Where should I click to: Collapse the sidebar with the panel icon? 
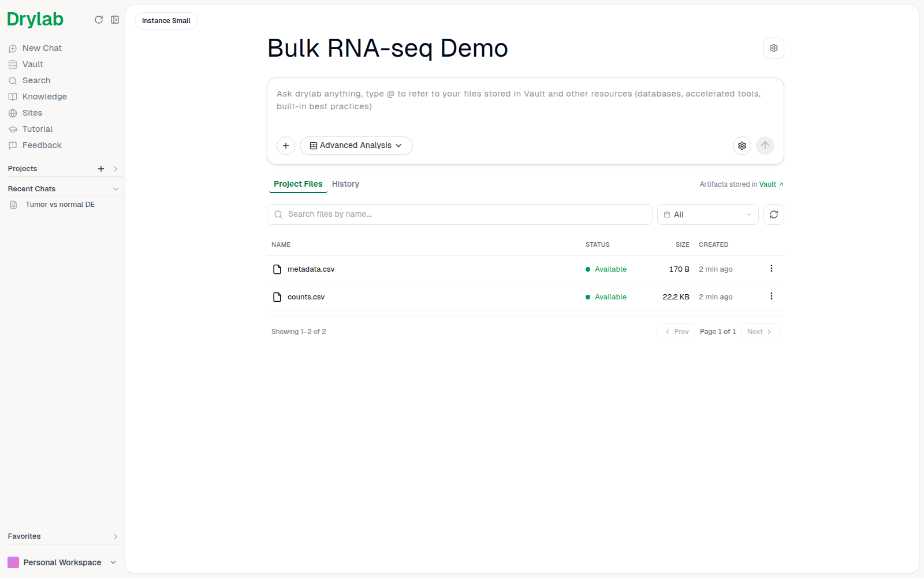[x=115, y=20]
